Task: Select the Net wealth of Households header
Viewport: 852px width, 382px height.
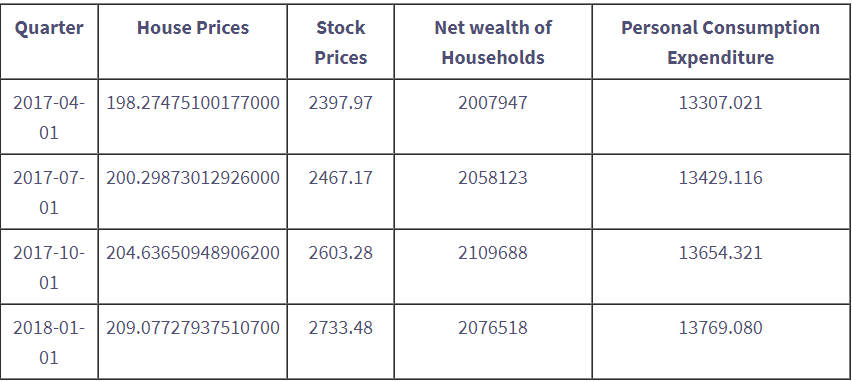Action: (x=493, y=42)
